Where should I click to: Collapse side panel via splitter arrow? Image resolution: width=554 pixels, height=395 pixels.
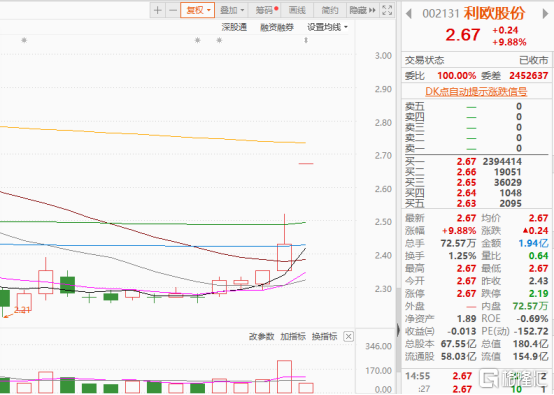(x=398, y=330)
